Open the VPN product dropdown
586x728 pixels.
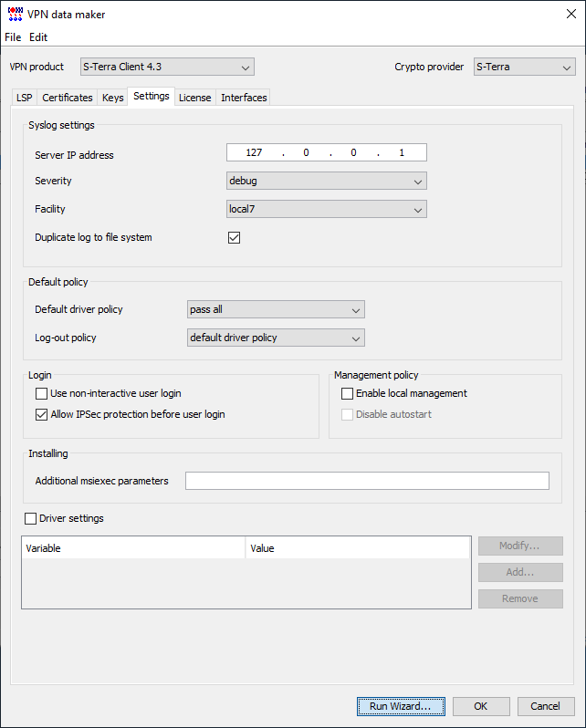click(x=167, y=67)
